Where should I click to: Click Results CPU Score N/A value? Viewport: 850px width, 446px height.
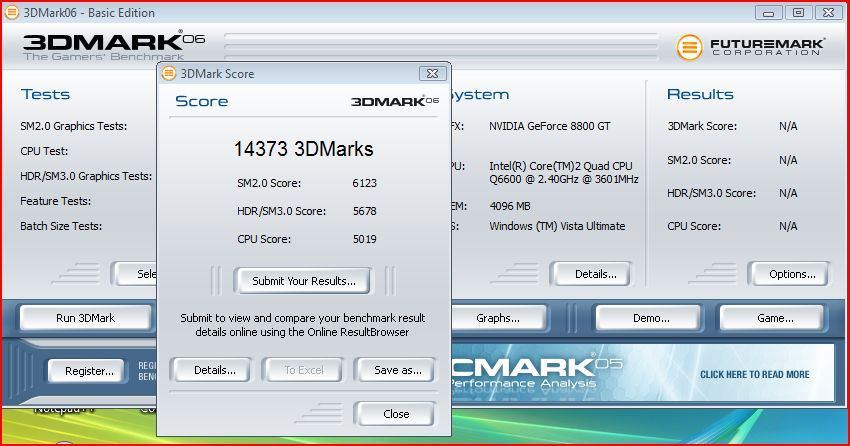pos(788,226)
